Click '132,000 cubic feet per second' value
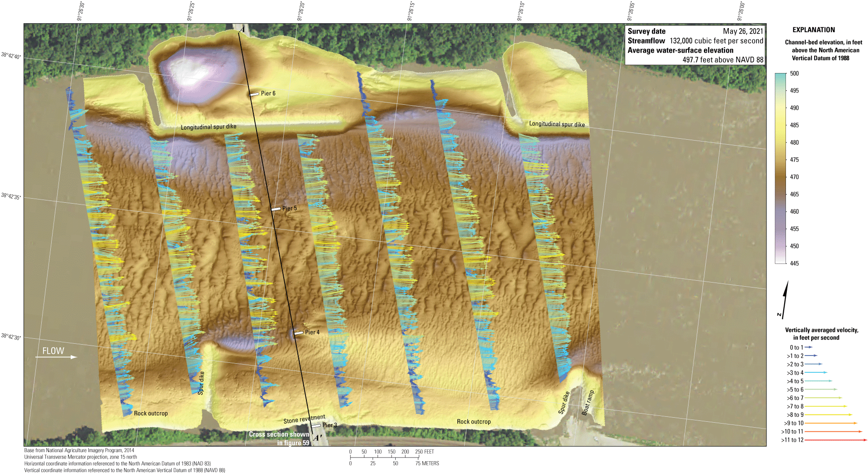Screen dimensions: 868x473 point(717,41)
